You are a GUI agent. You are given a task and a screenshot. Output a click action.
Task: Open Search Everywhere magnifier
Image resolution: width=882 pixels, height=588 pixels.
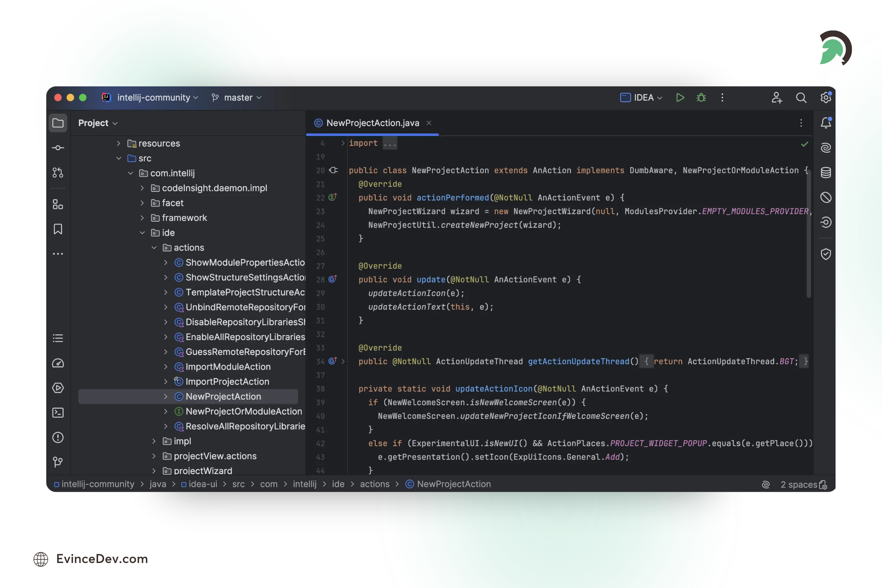point(801,97)
